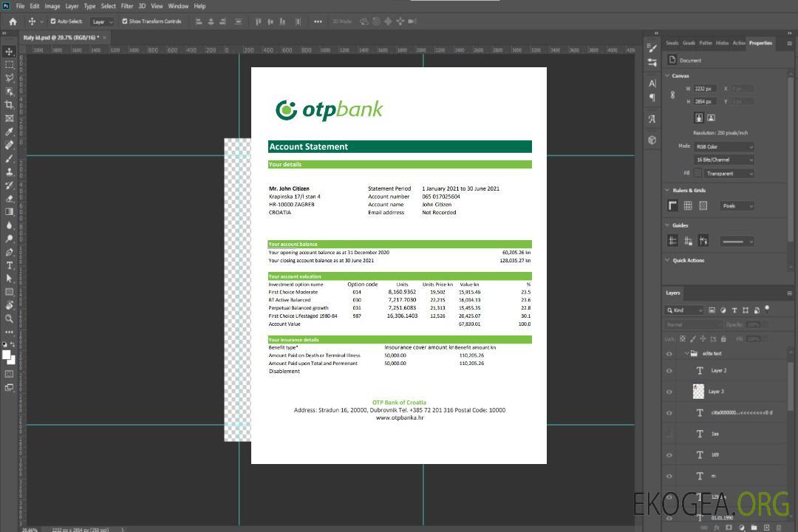
Task: Select the History Brush tool
Action: point(9,185)
